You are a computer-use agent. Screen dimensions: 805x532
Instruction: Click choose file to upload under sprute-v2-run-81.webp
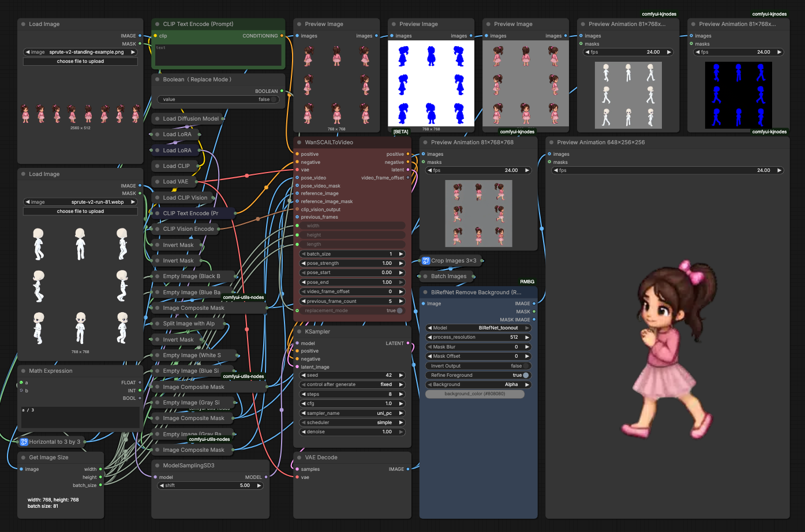[80, 211]
